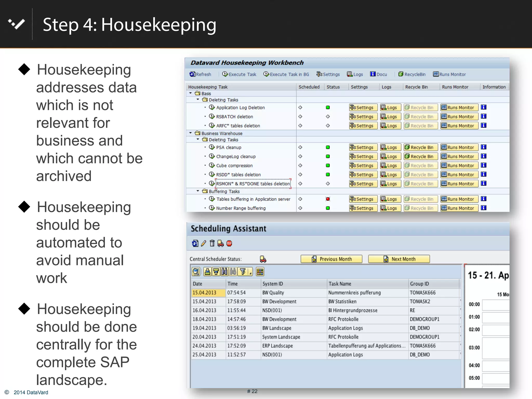Click the Previous Month button
532x399 pixels.
click(x=331, y=259)
